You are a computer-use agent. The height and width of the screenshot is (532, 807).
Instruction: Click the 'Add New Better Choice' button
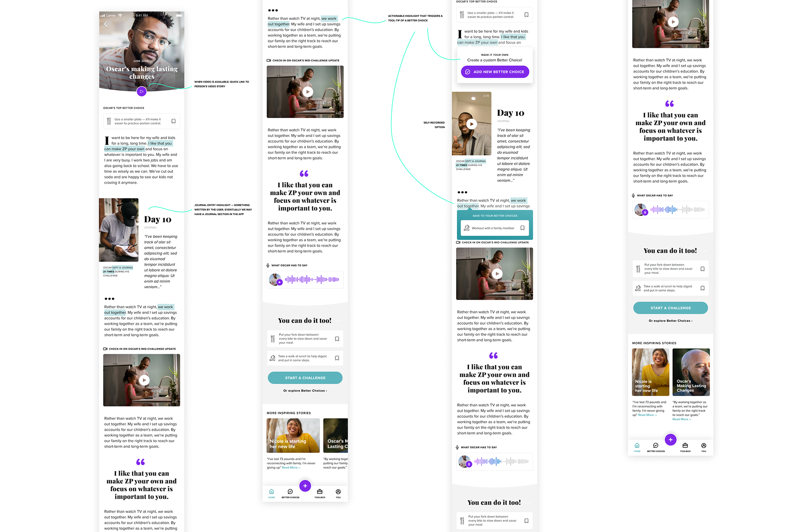tap(495, 72)
